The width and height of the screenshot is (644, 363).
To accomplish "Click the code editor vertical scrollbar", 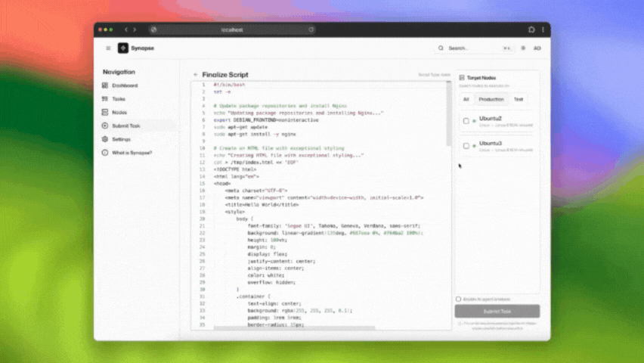I will (x=449, y=113).
